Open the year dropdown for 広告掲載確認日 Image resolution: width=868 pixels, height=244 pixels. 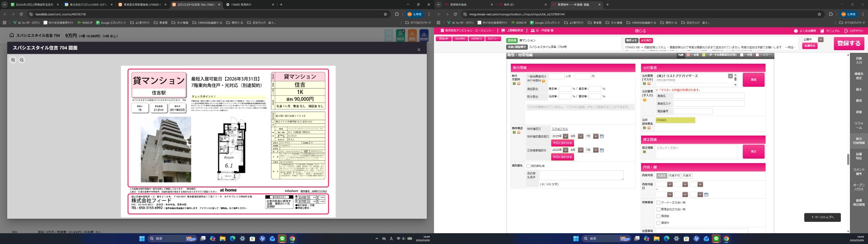[x=566, y=150]
